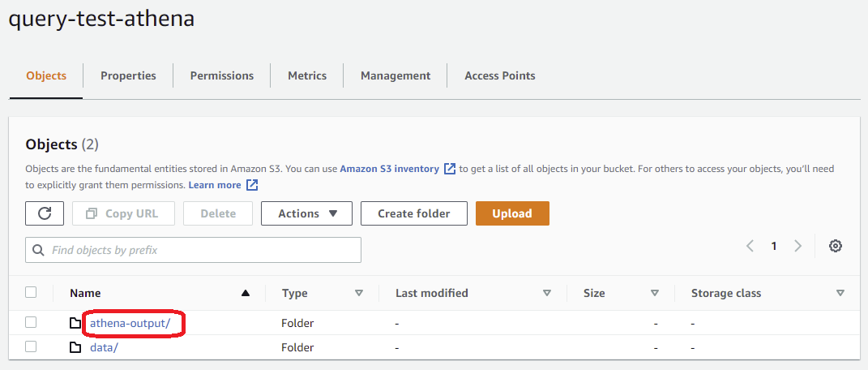Switch to the Properties tab

tap(128, 75)
